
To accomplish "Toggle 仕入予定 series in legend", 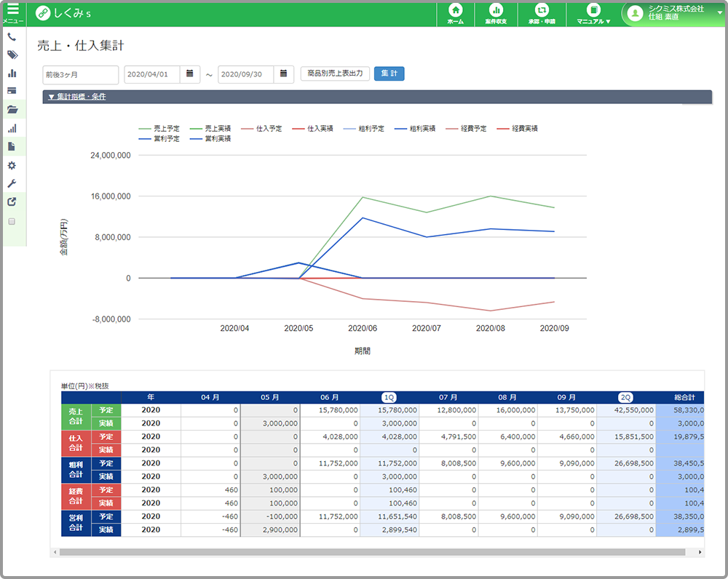I will [x=261, y=129].
